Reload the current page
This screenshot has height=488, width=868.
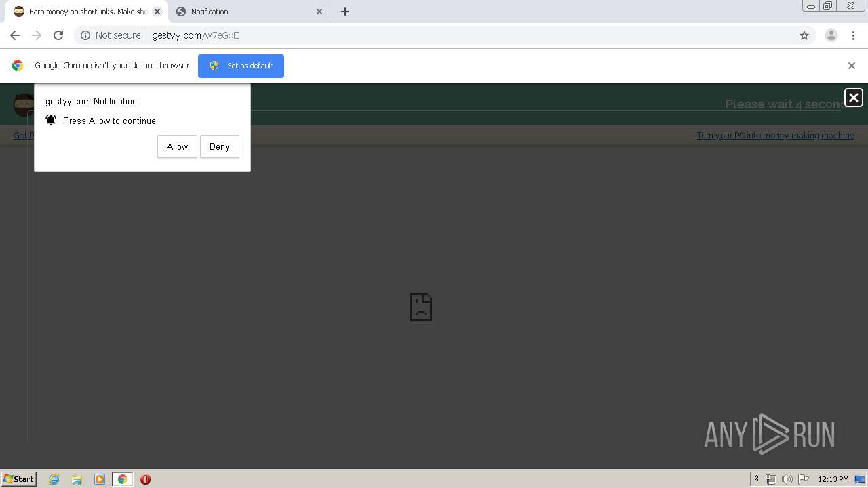tap(58, 35)
